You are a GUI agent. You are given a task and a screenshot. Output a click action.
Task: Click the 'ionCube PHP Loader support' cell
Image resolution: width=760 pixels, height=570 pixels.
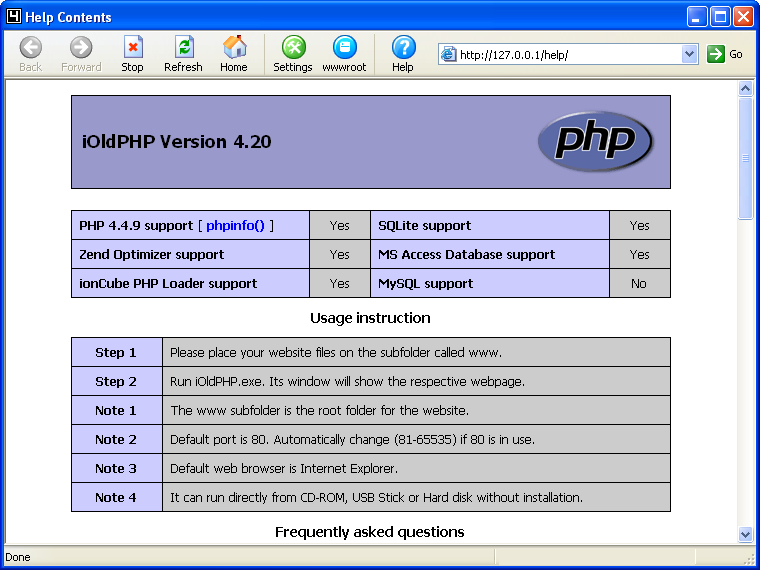tap(190, 284)
